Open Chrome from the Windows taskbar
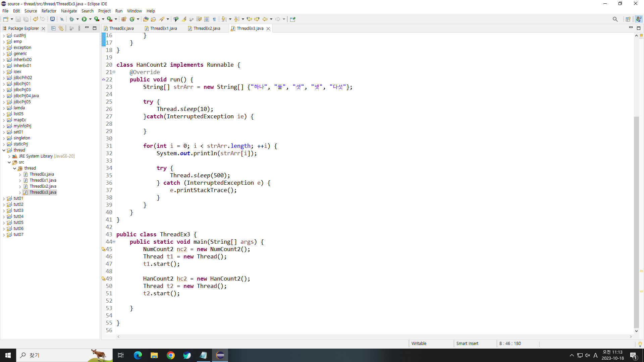Viewport: 644px width, 362px height. coord(171,355)
